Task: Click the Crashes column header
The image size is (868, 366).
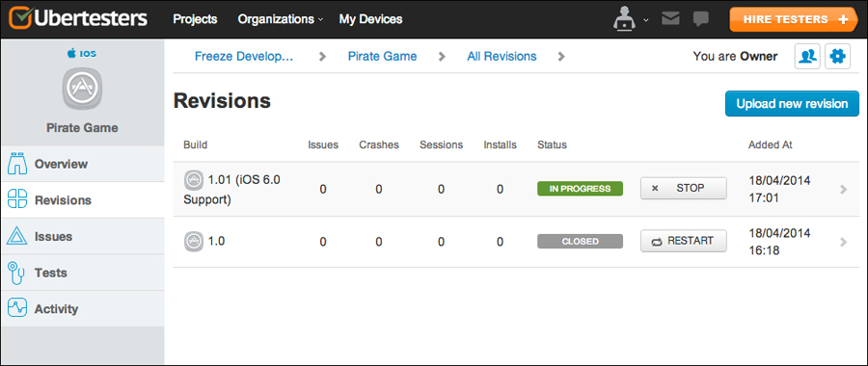Action: pos(379,144)
